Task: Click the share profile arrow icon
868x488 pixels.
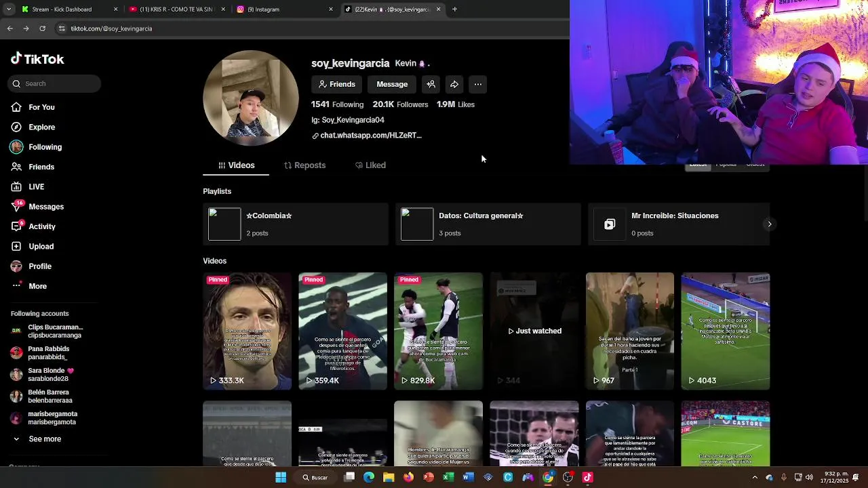Action: point(454,84)
